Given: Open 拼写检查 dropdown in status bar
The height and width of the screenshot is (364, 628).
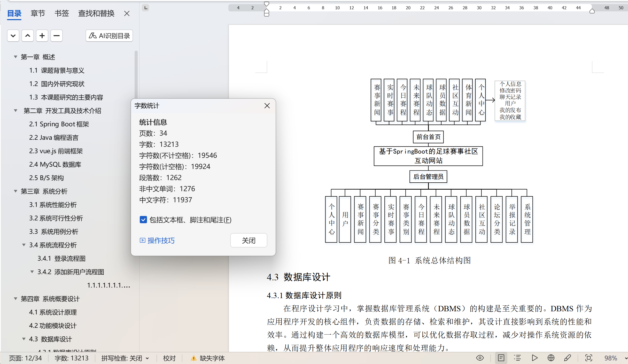Looking at the screenshot, I should (148, 358).
